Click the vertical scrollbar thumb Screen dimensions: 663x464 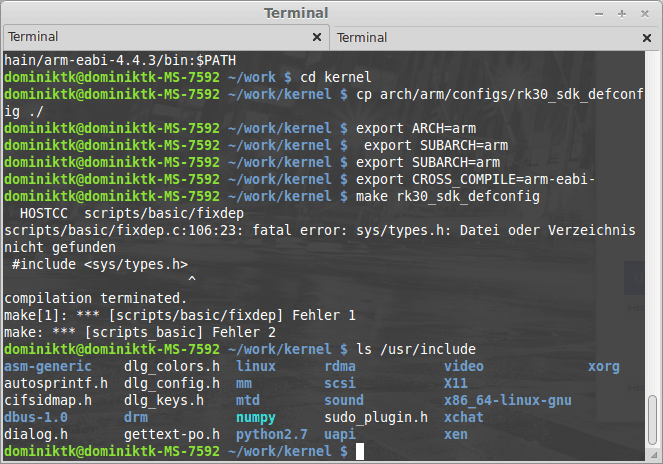pos(652,420)
